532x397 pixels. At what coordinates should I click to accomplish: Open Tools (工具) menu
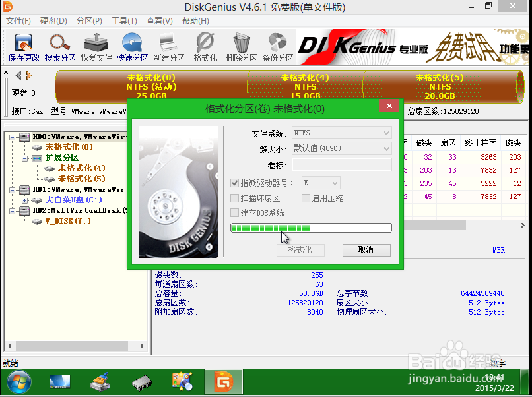point(124,21)
